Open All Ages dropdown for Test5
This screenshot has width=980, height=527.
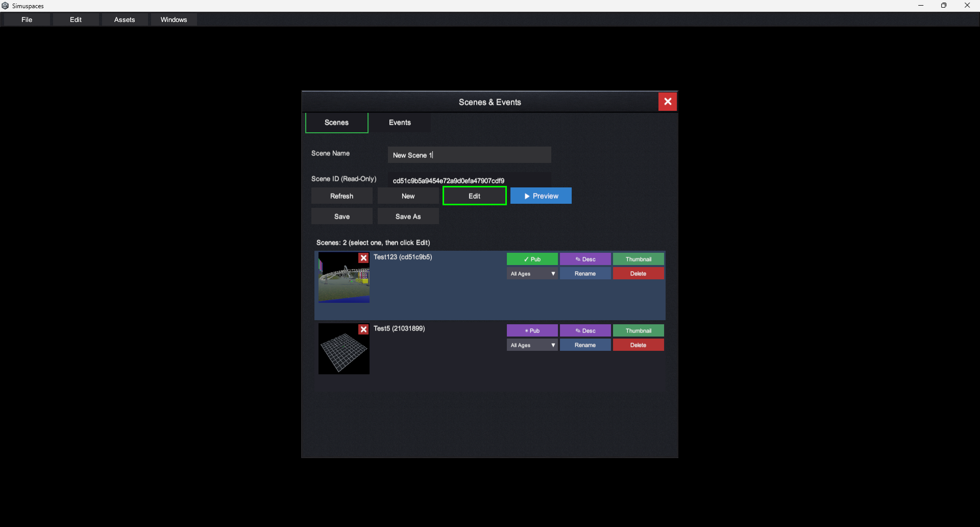[x=532, y=345]
